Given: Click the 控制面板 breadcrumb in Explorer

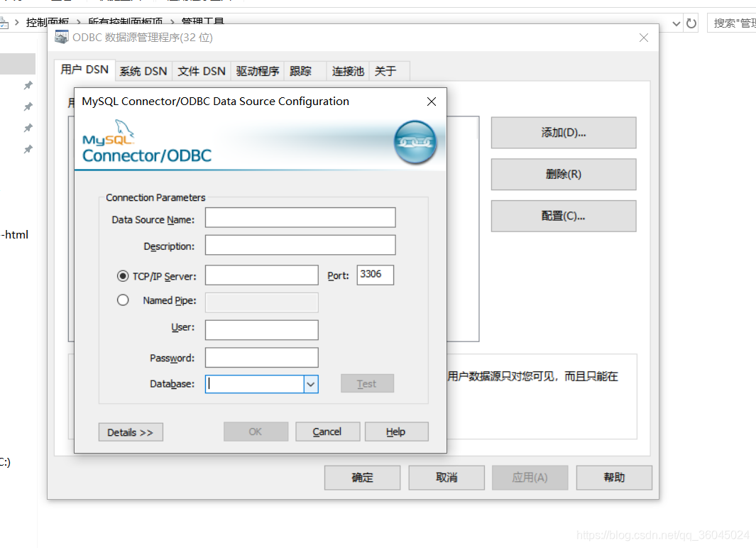Looking at the screenshot, I should (x=48, y=22).
